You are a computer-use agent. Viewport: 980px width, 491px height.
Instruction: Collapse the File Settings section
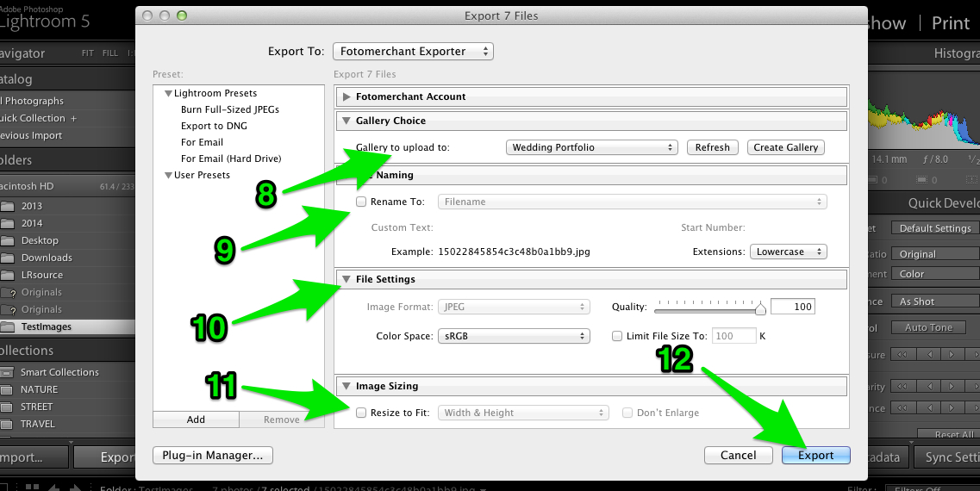tap(346, 279)
